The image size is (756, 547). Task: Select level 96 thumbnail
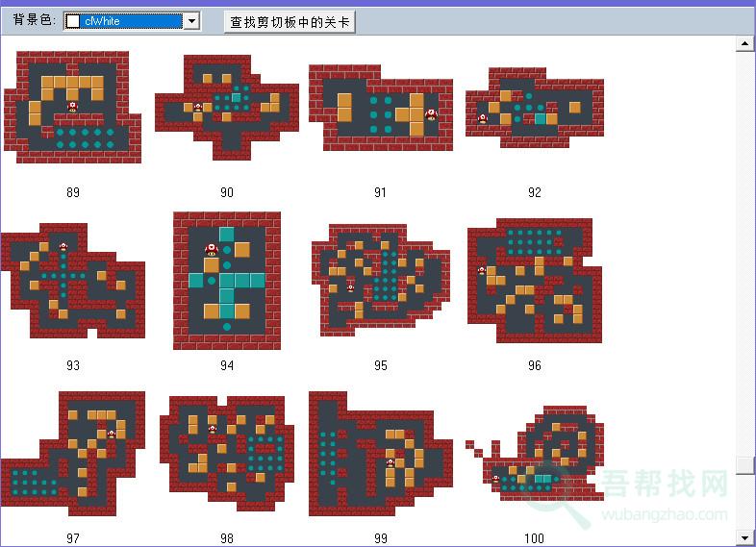(x=535, y=281)
